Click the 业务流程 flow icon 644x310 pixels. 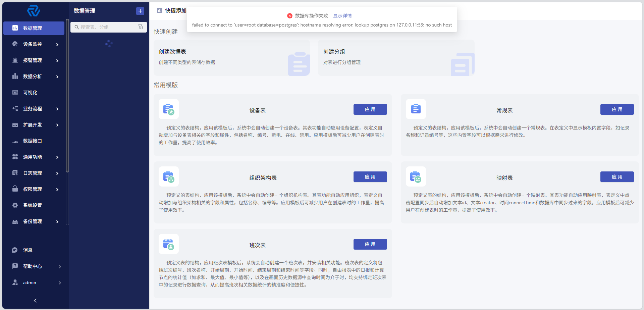coord(15,108)
